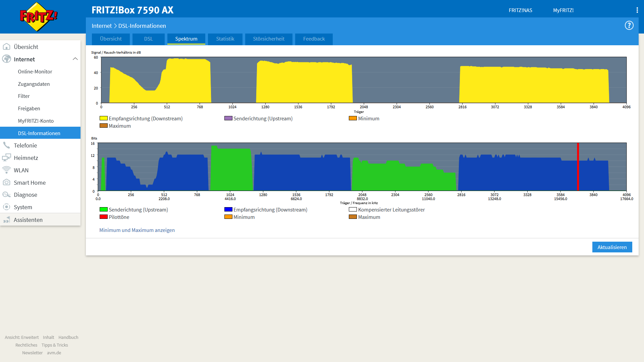
Task: Switch to the Statistik tab
Action: 225,39
